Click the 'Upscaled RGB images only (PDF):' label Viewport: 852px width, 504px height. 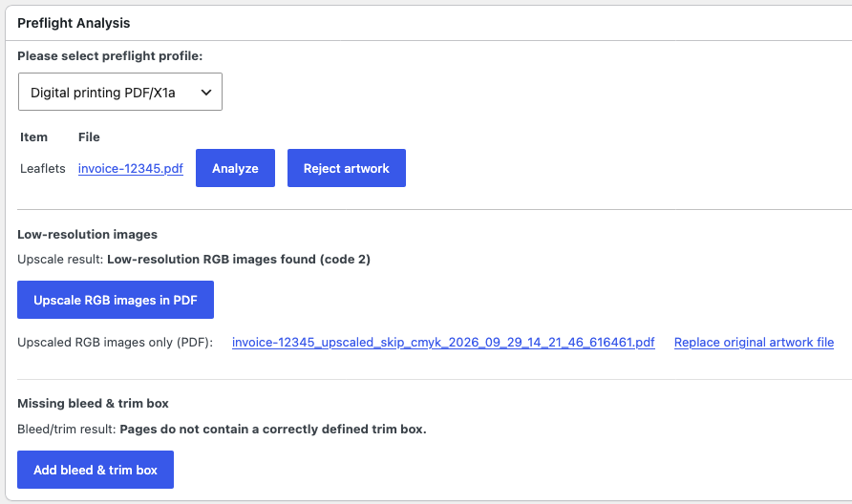click(116, 342)
